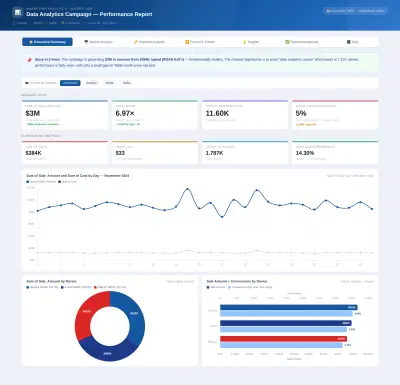Click the 'Sum of Sale_Amount by Device' chart title
The image size is (400, 385).
coord(51,281)
